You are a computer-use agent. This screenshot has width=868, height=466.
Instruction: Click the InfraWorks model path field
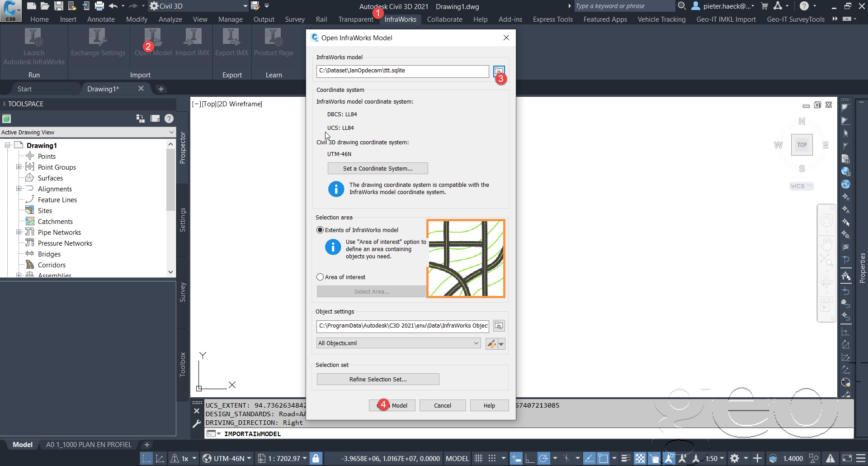402,71
